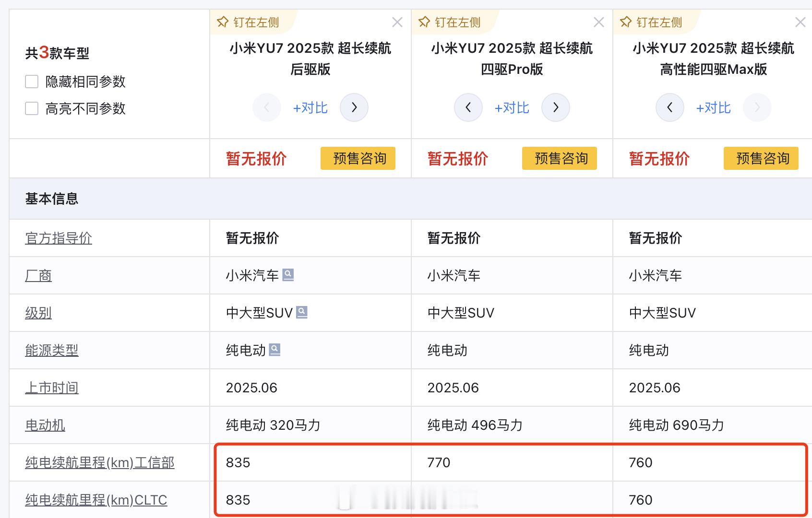Click red 暂无报价 price under 后驱版
The width and height of the screenshot is (812, 518).
256,158
